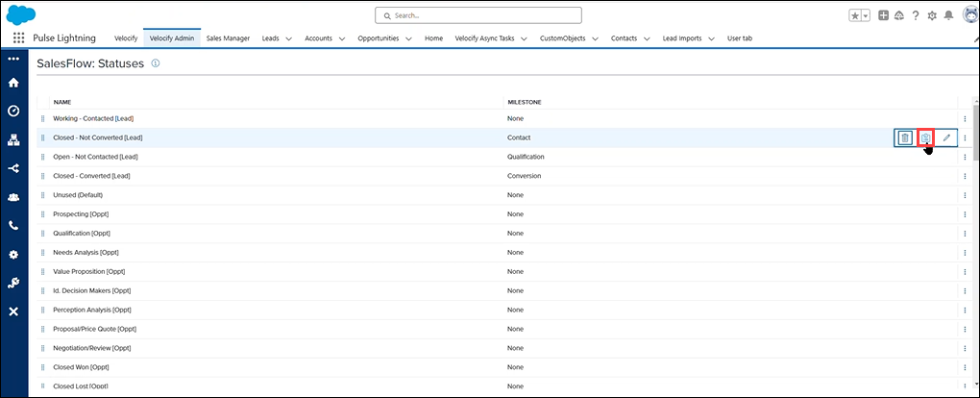Expand the Opportunities tab dropdown chevron
The height and width of the screenshot is (398, 980).
408,38
